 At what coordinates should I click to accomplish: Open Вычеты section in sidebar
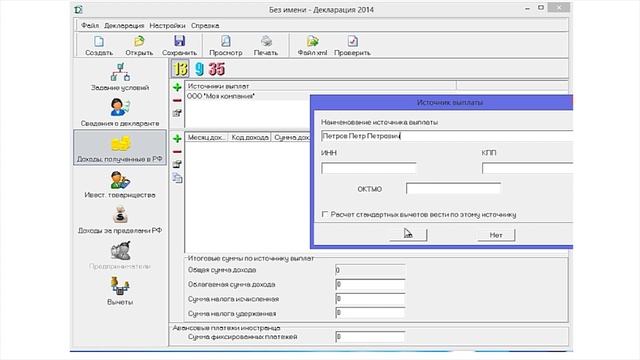[120, 291]
